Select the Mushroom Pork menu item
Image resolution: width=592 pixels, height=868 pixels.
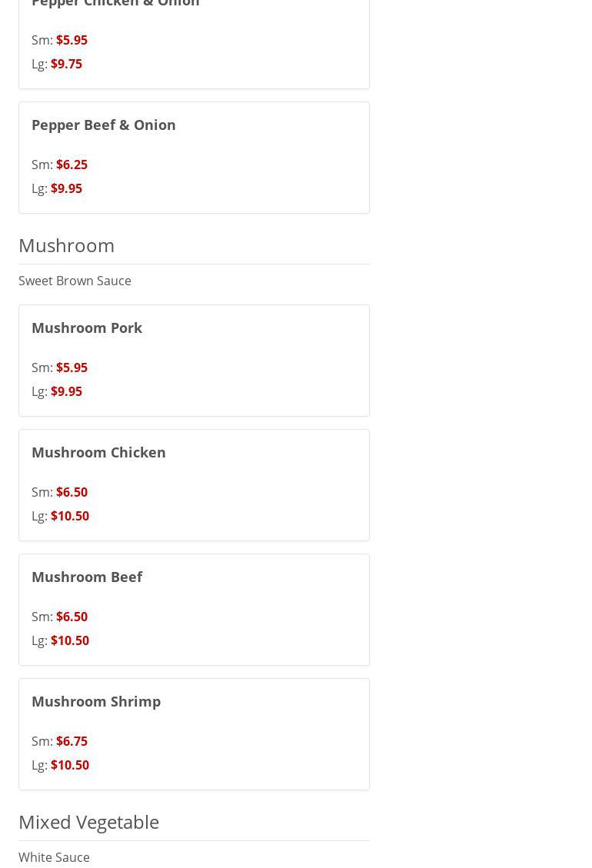(x=87, y=328)
